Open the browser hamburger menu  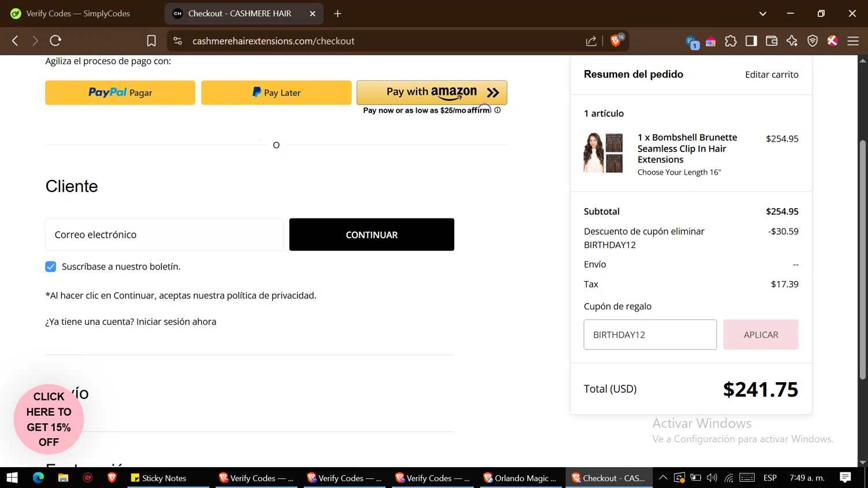click(853, 41)
